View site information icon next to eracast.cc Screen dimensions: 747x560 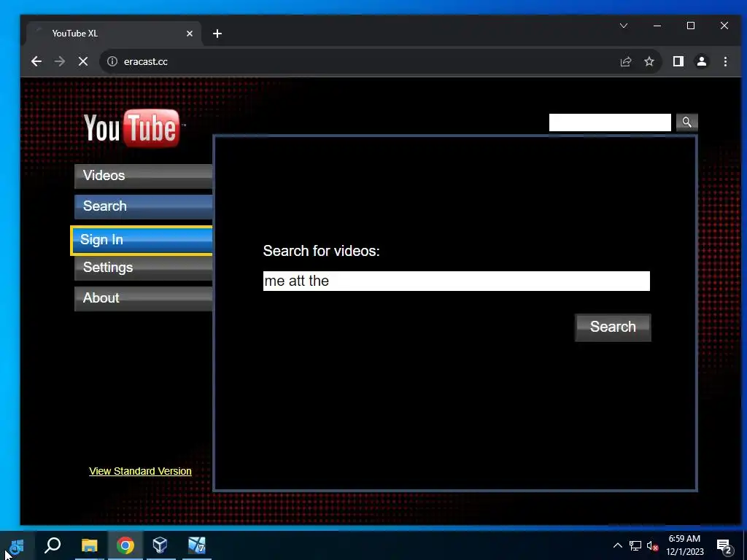pyautogui.click(x=112, y=61)
